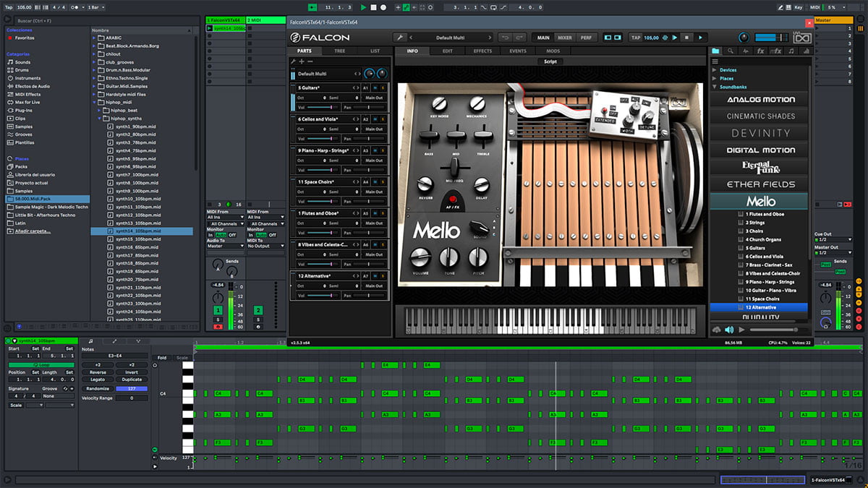Image resolution: width=868 pixels, height=488 pixels.
Task: Open the Audio To Master dropdown
Action: tap(225, 246)
